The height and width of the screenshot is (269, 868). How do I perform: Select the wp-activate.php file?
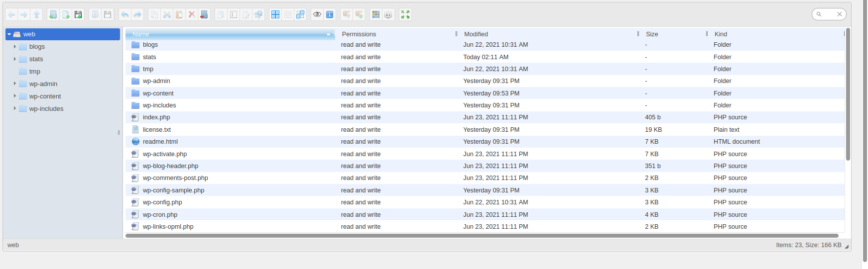click(x=485, y=154)
